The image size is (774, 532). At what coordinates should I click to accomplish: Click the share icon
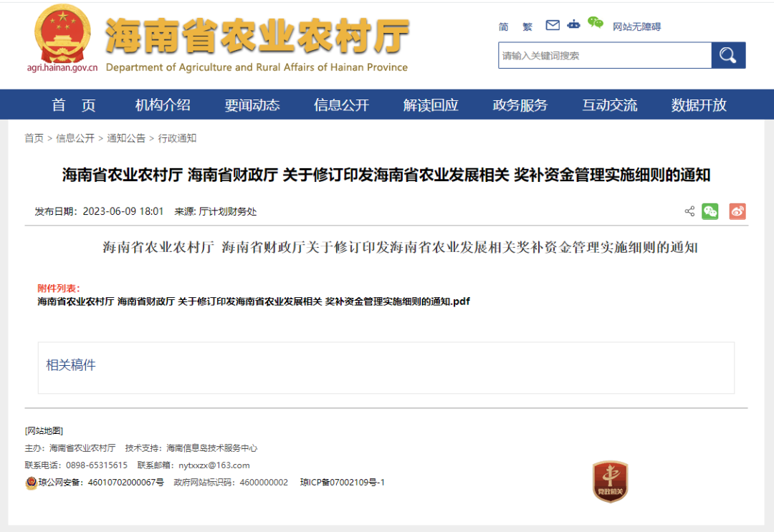click(x=689, y=211)
